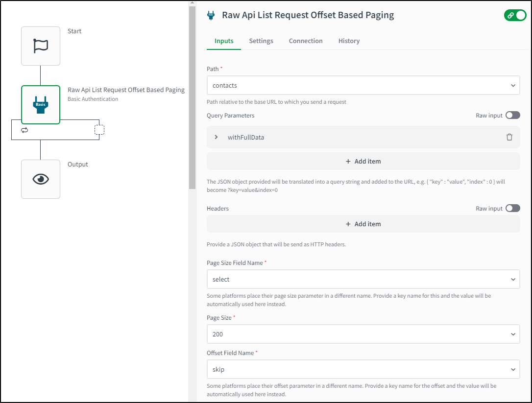Disable the green connection toggle
This screenshot has height=403, width=532.
(x=515, y=15)
